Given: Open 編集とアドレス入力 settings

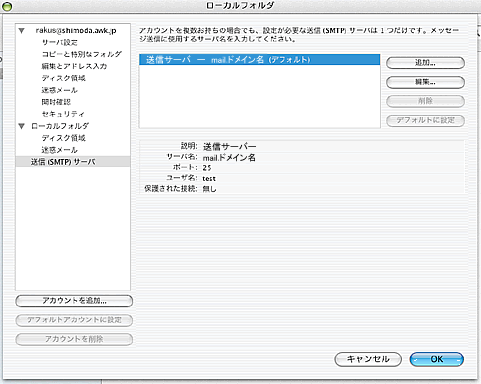Looking at the screenshot, I should click(x=74, y=66).
